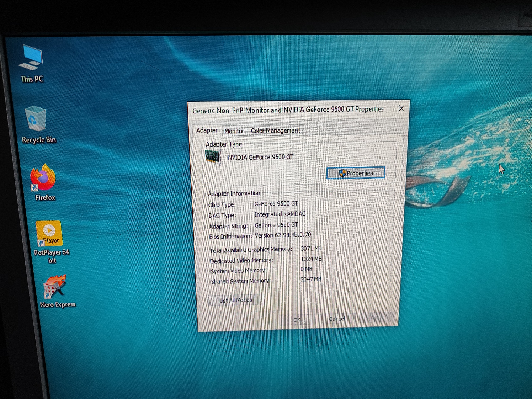The width and height of the screenshot is (532, 399).
Task: Click the 'Adapter Type' group label
Action: coord(224,144)
